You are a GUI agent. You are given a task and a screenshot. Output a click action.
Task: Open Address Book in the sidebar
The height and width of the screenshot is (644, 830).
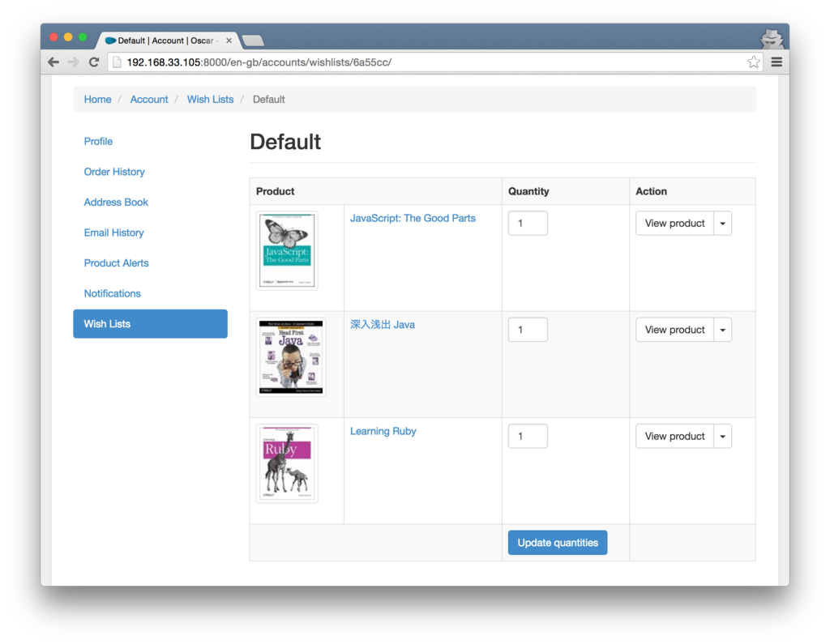(115, 203)
